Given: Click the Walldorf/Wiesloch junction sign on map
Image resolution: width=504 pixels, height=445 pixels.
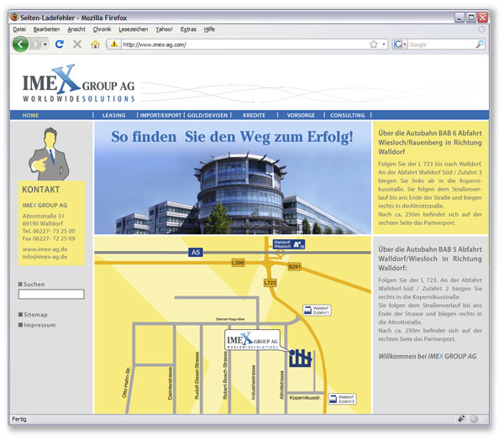Looking at the screenshot, I should 289,244.
